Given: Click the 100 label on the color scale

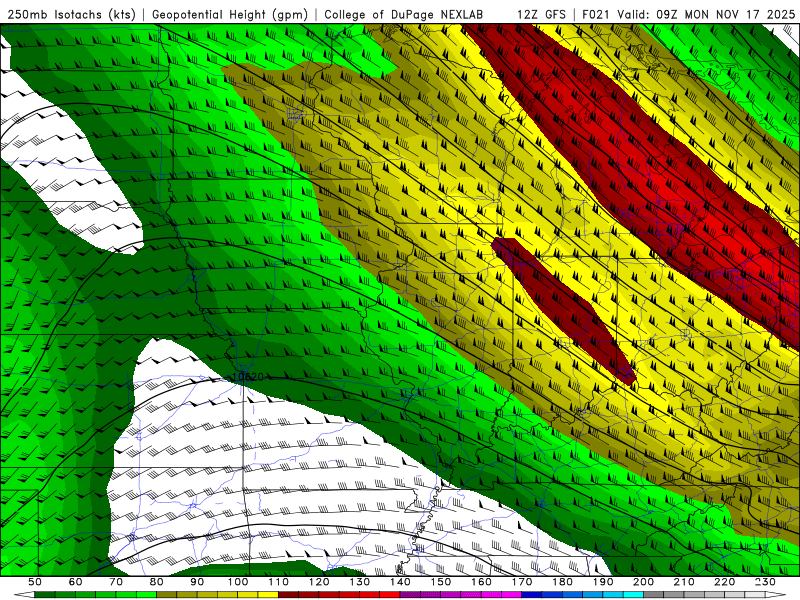Looking at the screenshot, I should 238,582.
